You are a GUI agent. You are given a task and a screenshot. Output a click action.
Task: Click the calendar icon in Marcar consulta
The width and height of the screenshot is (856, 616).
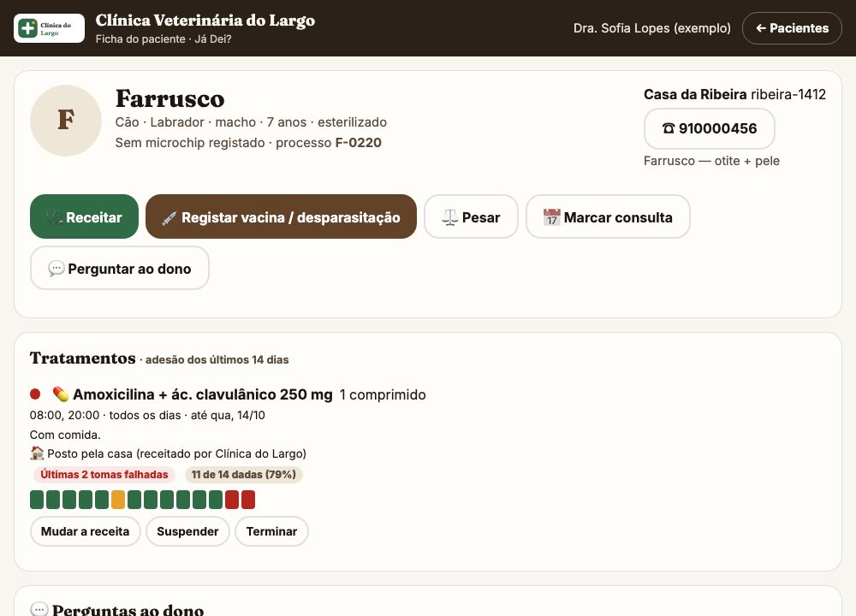click(552, 217)
